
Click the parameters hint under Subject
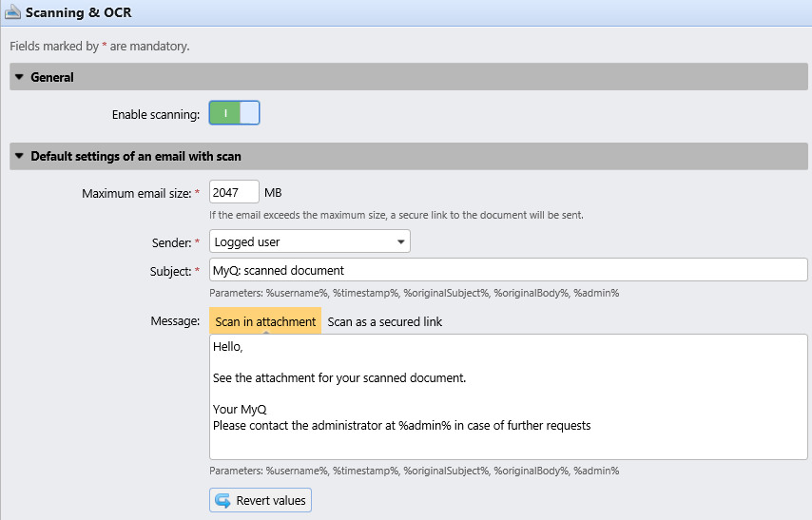point(414,293)
